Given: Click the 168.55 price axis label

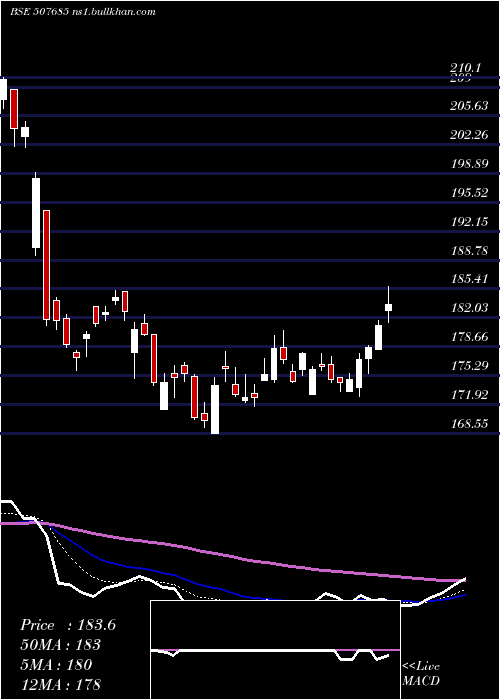Looking at the screenshot, I should (469, 424).
